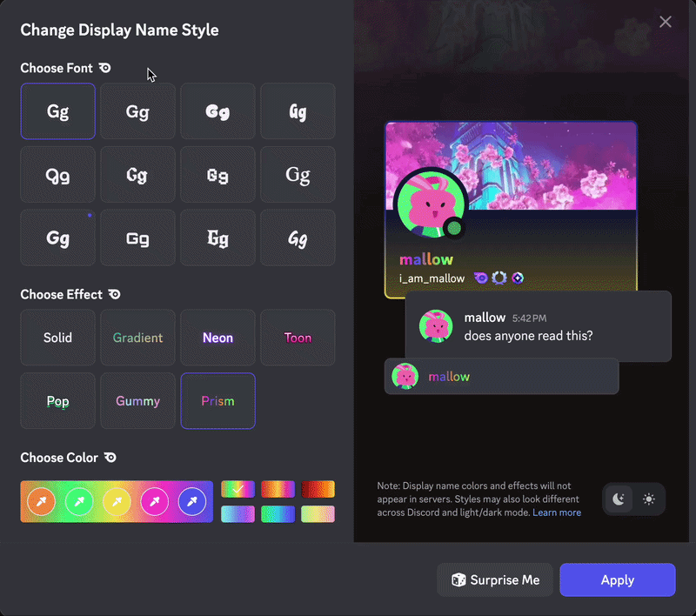
Task: Open the Learn more link
Action: (x=557, y=512)
